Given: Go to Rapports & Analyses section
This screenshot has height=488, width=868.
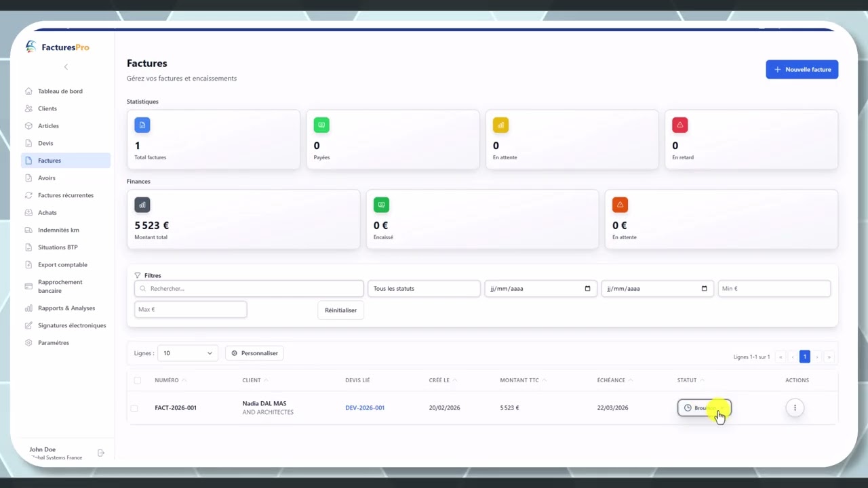Looking at the screenshot, I should (65, 308).
